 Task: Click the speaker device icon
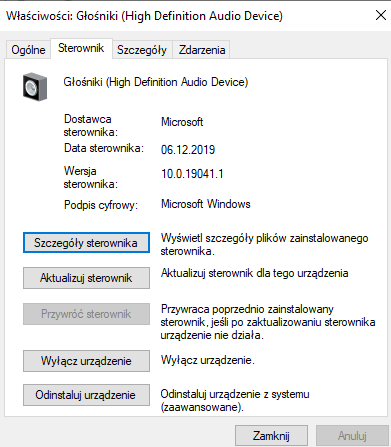click(x=35, y=87)
